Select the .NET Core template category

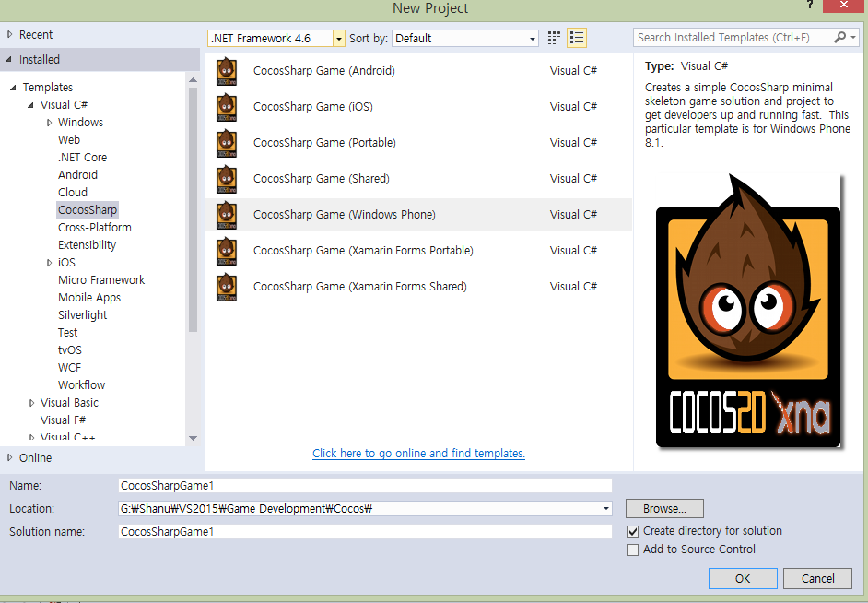(83, 158)
